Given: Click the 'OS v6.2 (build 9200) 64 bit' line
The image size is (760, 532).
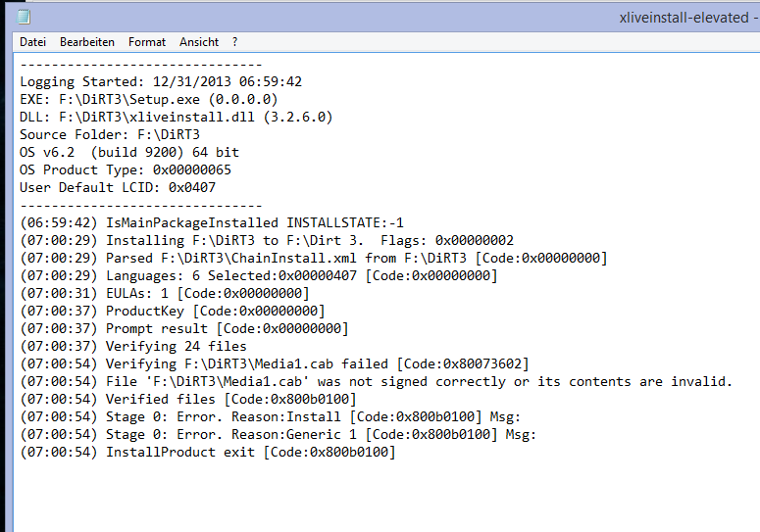Looking at the screenshot, I should click(x=129, y=152).
